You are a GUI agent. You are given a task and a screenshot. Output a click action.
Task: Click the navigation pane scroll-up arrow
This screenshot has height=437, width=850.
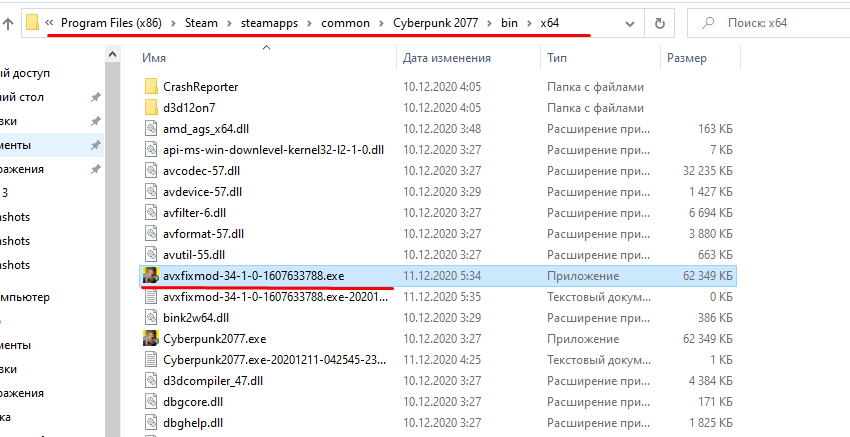112,54
